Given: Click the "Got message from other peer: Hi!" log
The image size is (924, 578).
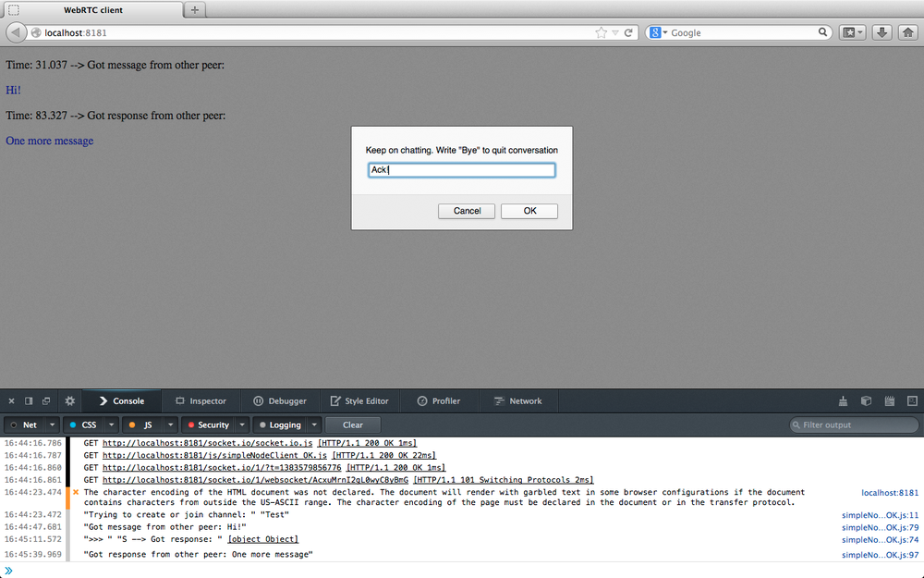Looking at the screenshot, I should point(165,527).
